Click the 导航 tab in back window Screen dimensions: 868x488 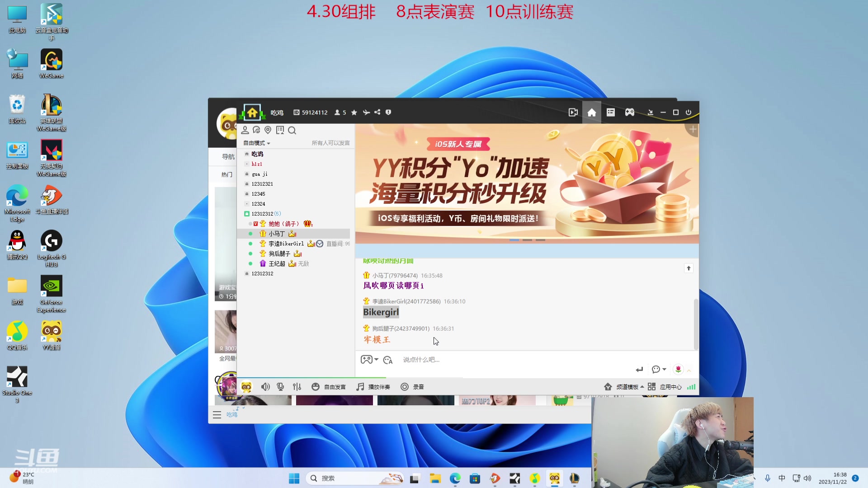tap(228, 157)
